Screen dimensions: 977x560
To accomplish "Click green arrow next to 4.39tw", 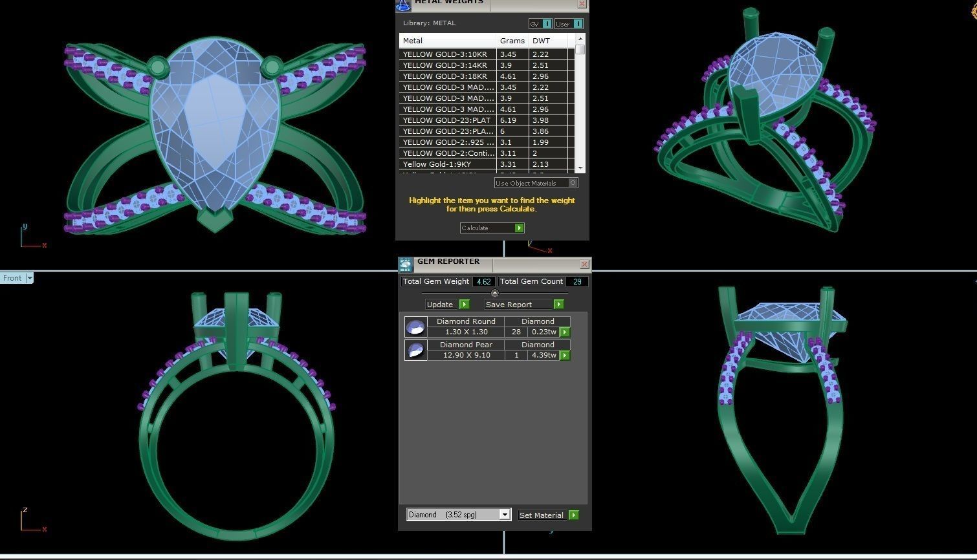I will [565, 356].
